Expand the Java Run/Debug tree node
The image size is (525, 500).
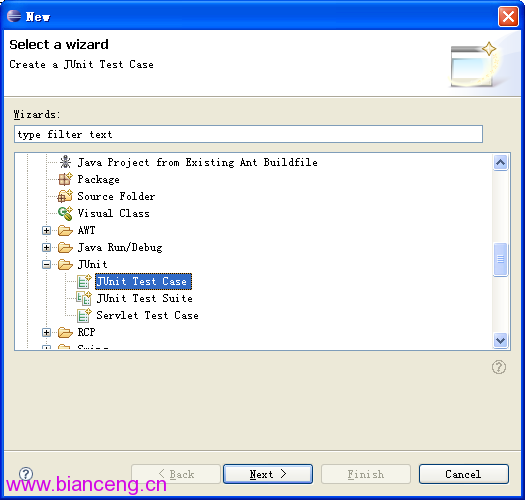pos(47,247)
